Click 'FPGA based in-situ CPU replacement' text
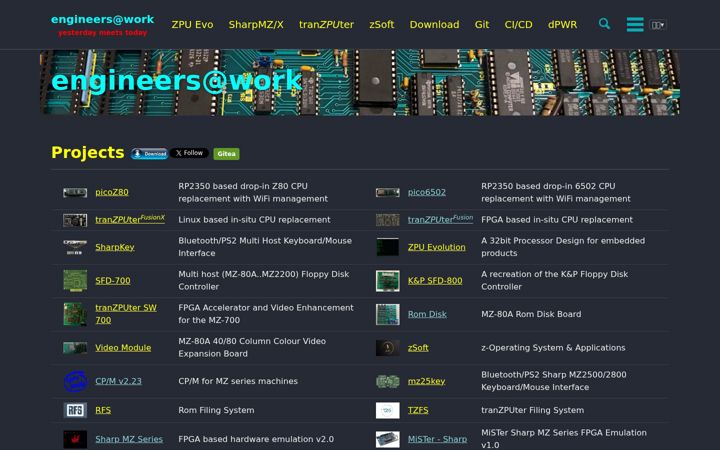The height and width of the screenshot is (450, 720). click(557, 219)
